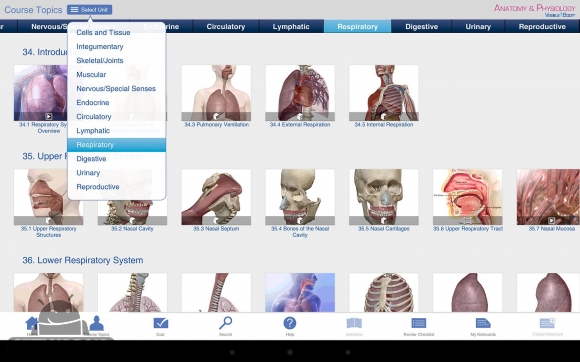Choose Digestive from unit list
Image resolution: width=580 pixels, height=362 pixels.
click(91, 159)
